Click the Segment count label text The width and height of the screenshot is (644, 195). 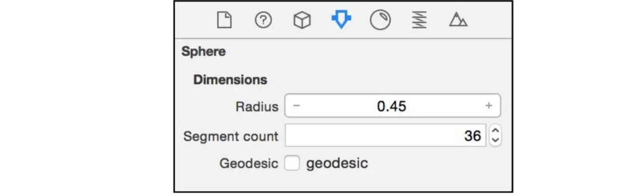(231, 136)
